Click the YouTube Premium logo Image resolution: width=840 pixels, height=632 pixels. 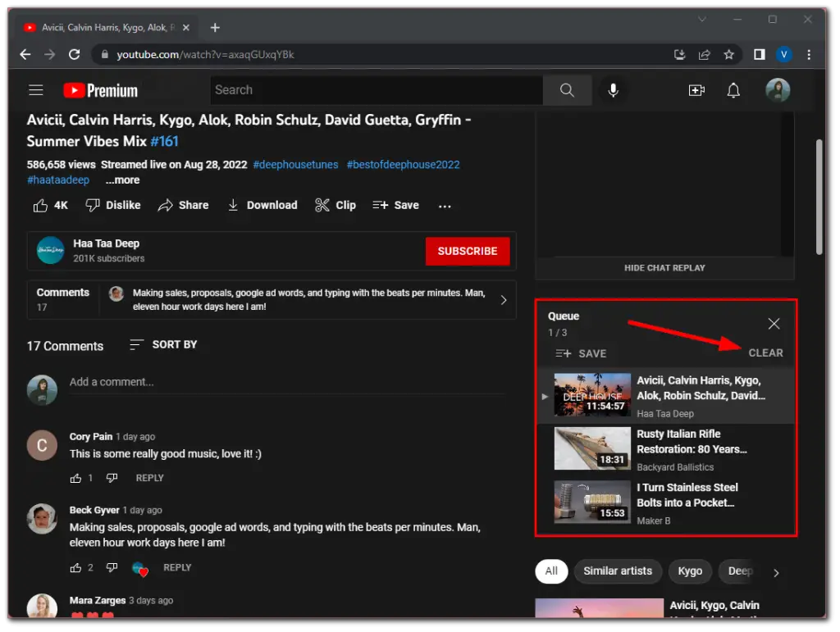click(x=98, y=90)
